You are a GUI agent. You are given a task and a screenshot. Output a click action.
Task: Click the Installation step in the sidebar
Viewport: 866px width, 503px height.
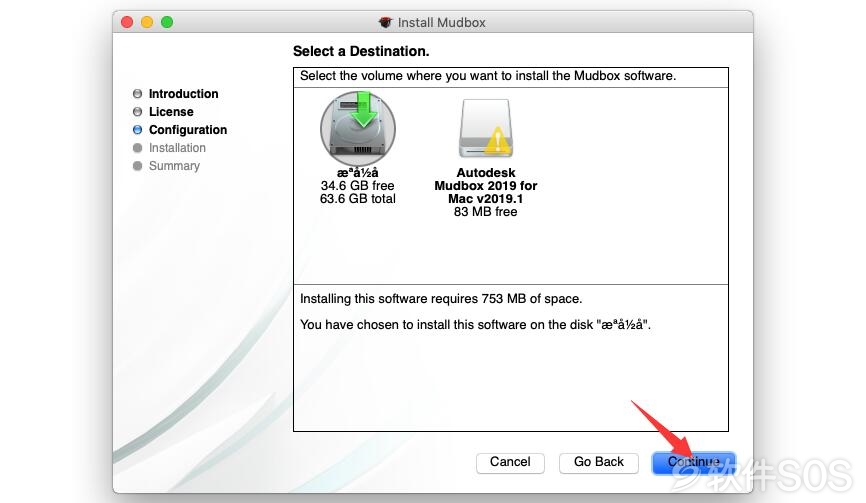coord(177,148)
